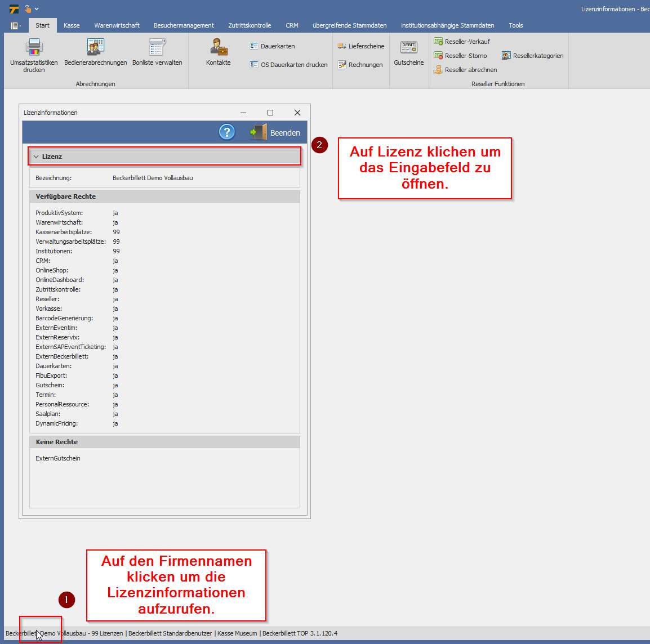
Task: Open Umsatzstatistiken drucken printer icon
Action: pyautogui.click(x=34, y=47)
